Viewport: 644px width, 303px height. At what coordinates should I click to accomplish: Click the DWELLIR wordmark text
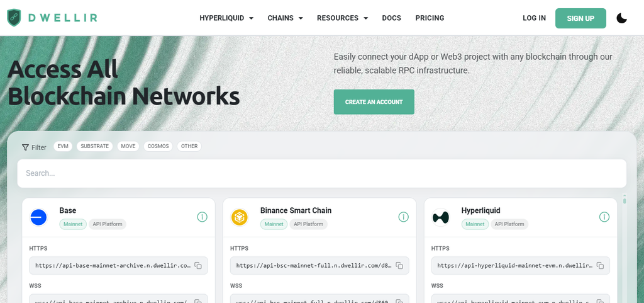(x=62, y=18)
